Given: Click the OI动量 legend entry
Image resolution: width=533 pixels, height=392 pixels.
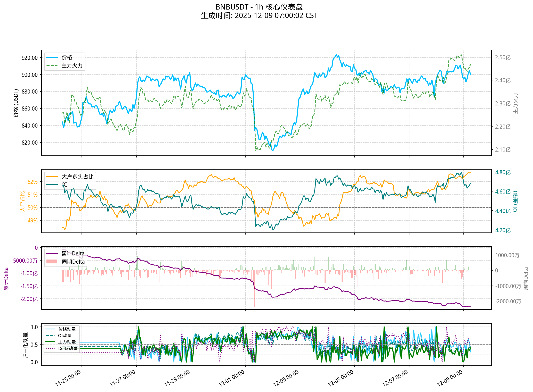Looking at the screenshot, I should 65,336.
